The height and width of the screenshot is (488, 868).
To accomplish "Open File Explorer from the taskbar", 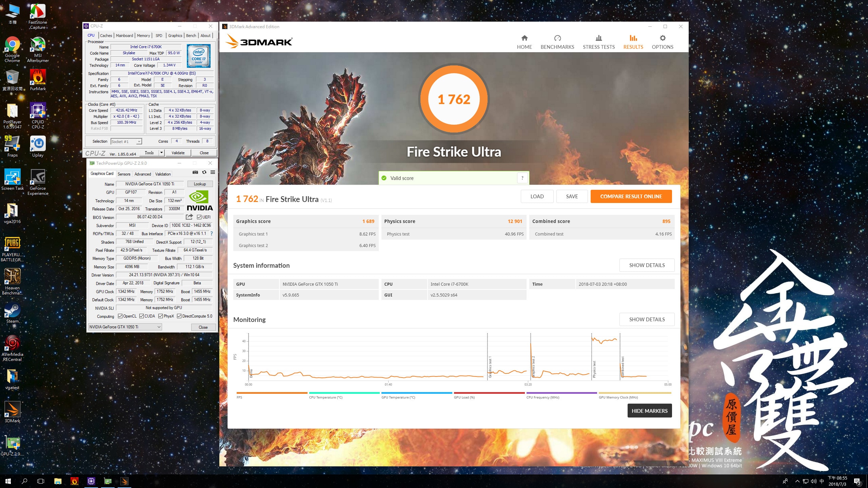I will click(x=58, y=481).
